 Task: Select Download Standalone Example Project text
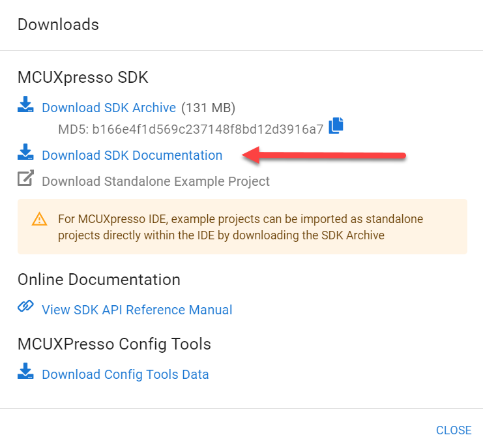[156, 181]
